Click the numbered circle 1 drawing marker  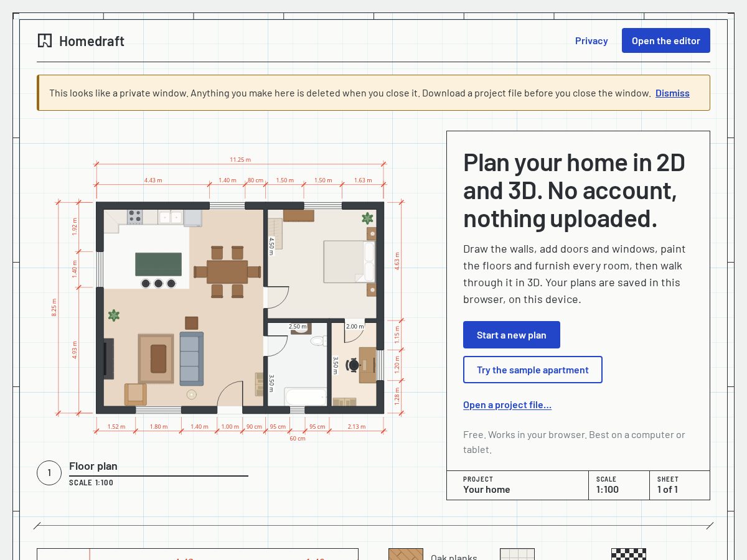click(x=49, y=473)
